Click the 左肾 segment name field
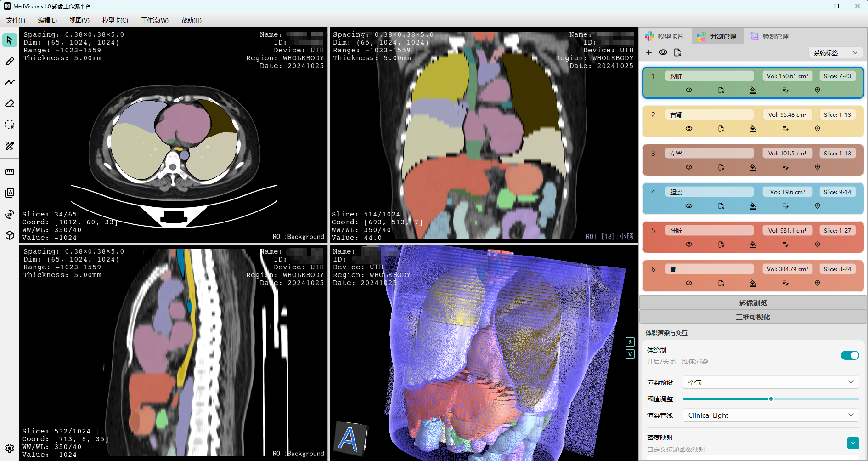Viewport: 868px width, 461px height. click(x=710, y=154)
